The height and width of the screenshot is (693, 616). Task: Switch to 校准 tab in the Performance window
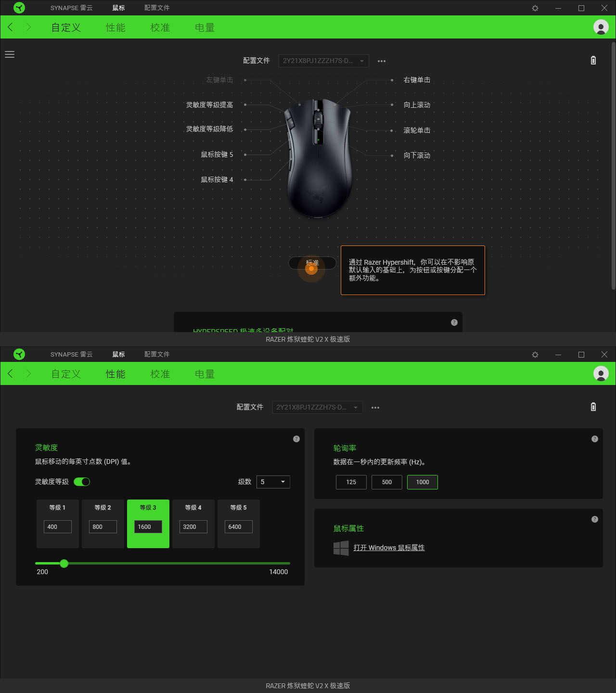[160, 374]
